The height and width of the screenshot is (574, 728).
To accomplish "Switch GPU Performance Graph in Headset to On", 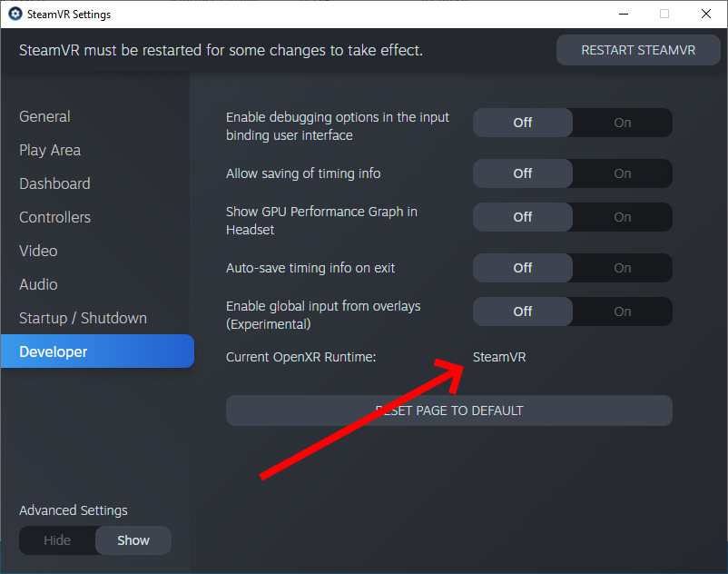I will click(x=622, y=217).
